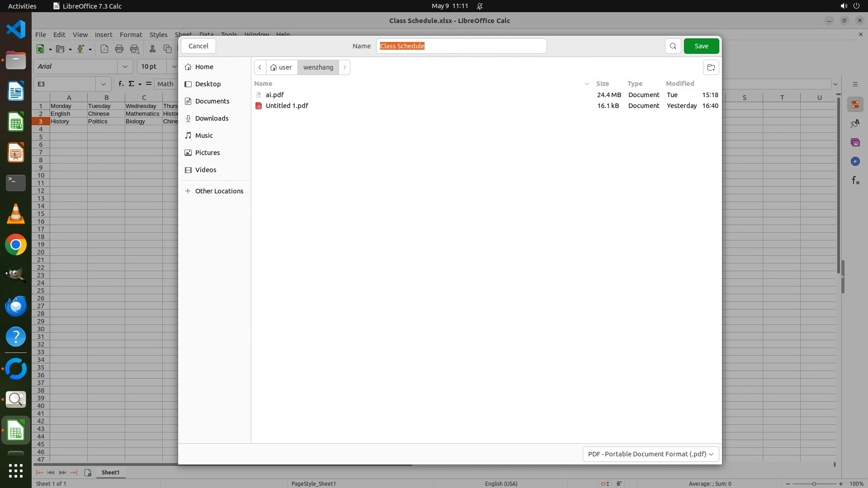Launch Google Chrome from the dock
Screen dimensions: 868x488
16,245
